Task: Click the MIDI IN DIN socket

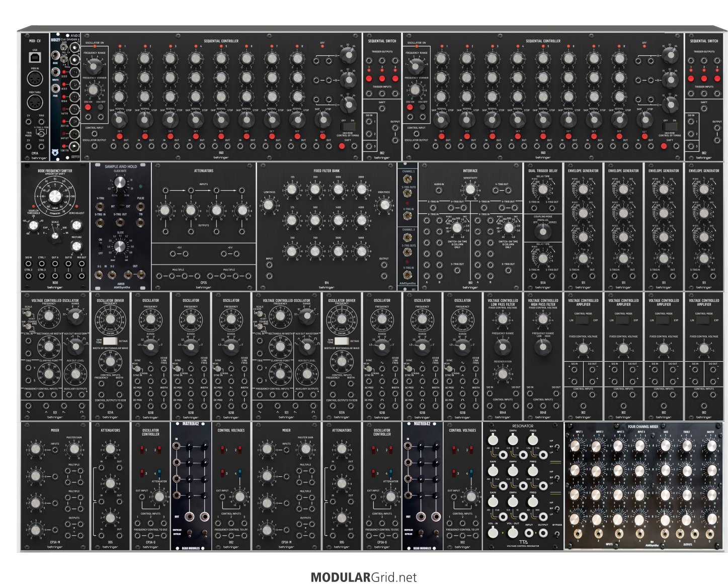Action: click(35, 79)
